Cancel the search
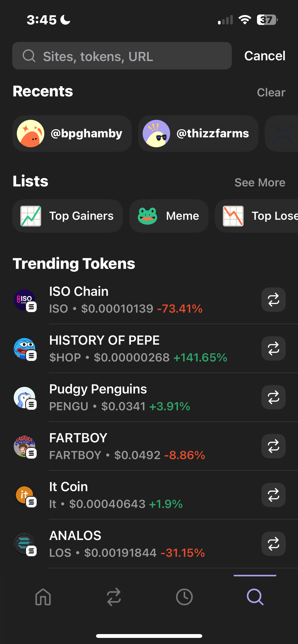The height and width of the screenshot is (644, 298). pyautogui.click(x=265, y=56)
